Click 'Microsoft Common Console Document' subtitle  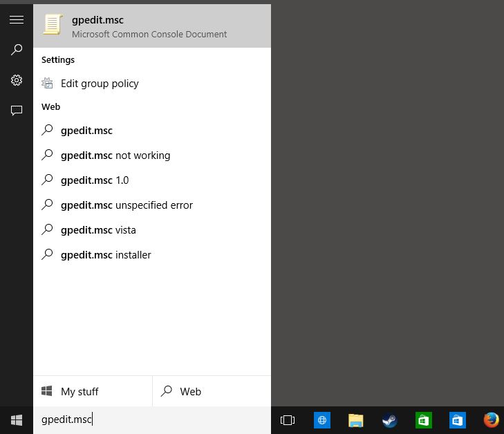149,34
